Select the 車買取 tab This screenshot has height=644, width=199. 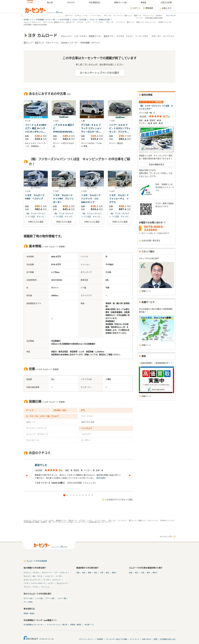pyautogui.click(x=144, y=2)
